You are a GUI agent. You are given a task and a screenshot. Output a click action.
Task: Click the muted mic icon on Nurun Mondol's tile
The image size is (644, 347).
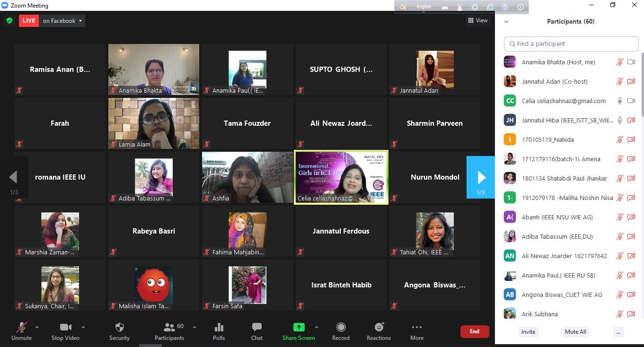[394, 198]
